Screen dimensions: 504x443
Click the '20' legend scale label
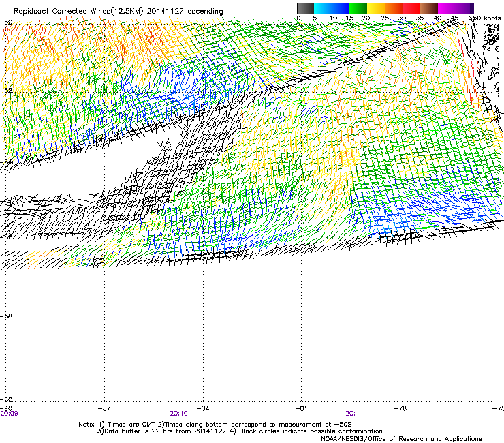[366, 18]
